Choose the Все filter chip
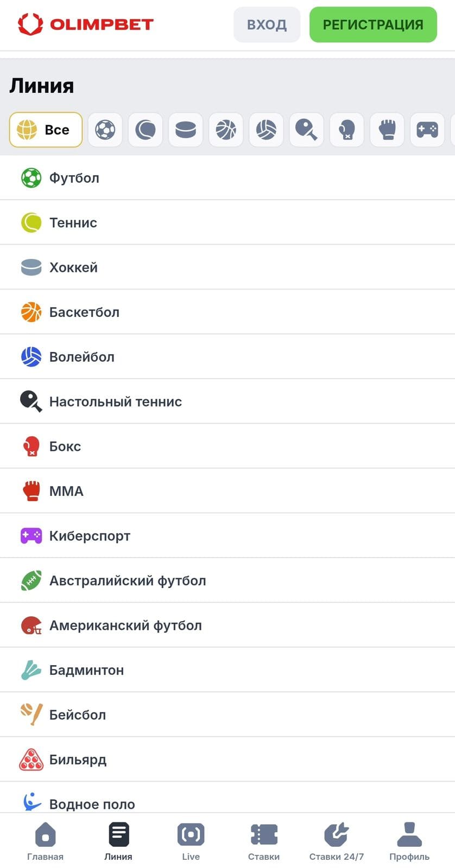This screenshot has width=455, height=868. 46,130
